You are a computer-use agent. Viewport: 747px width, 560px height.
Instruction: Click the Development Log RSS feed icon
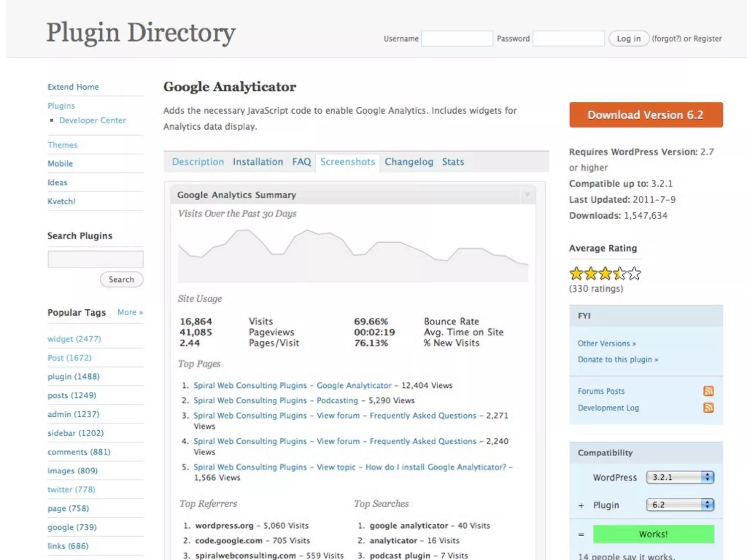[x=708, y=408]
